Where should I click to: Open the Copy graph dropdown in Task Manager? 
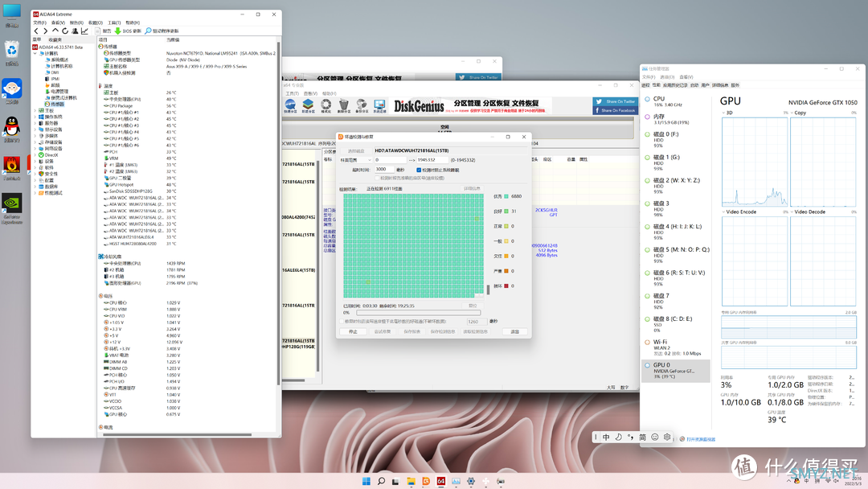[x=792, y=113]
